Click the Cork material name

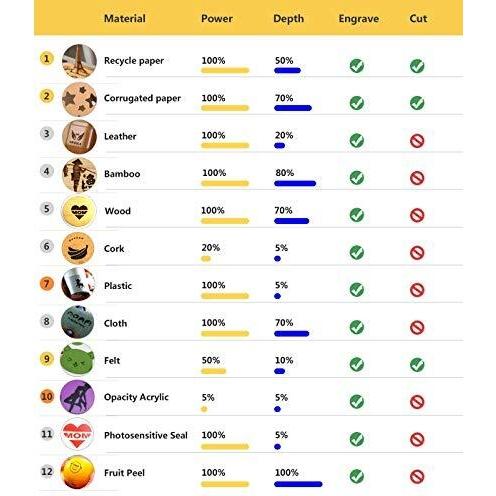114,249
